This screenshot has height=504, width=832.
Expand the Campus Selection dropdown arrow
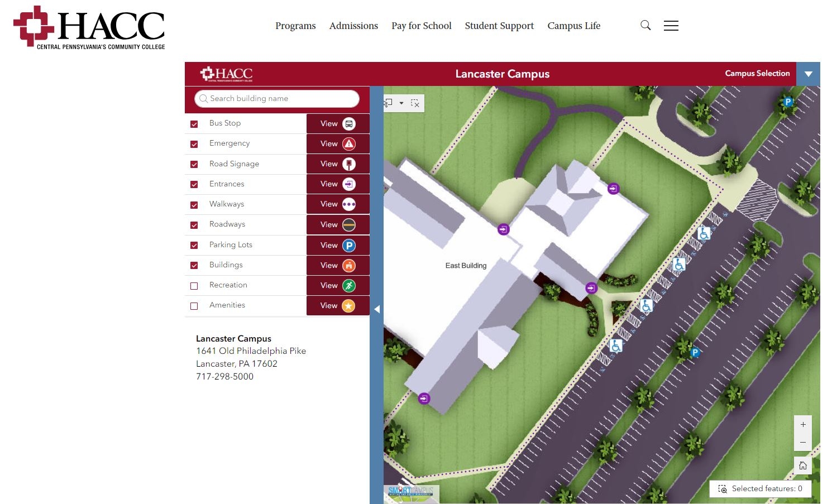[x=808, y=74]
